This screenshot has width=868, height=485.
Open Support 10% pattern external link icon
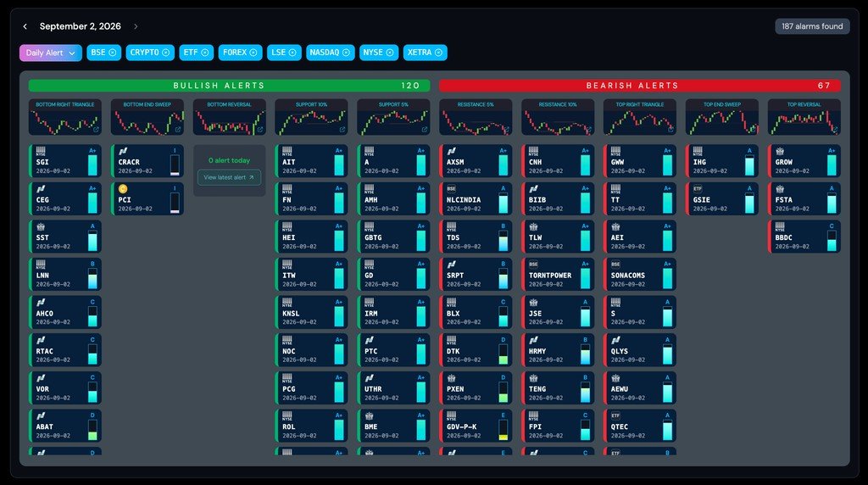coord(342,130)
